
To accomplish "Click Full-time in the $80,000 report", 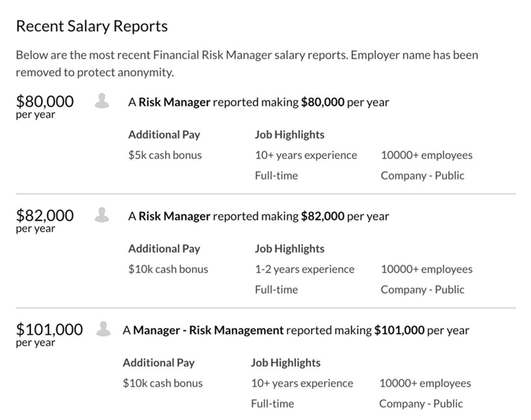I will [x=276, y=176].
